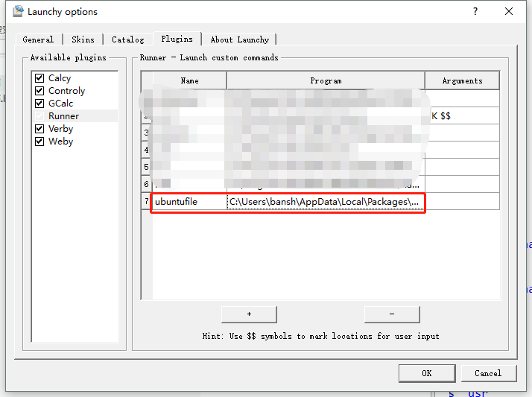Toggle the GCalc plugin checkbox
The width and height of the screenshot is (532, 397).
point(39,103)
